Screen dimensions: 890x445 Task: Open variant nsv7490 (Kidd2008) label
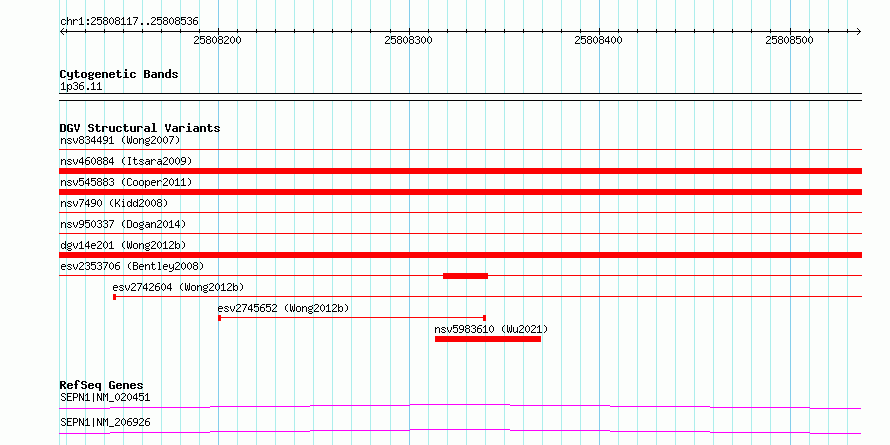[114, 203]
